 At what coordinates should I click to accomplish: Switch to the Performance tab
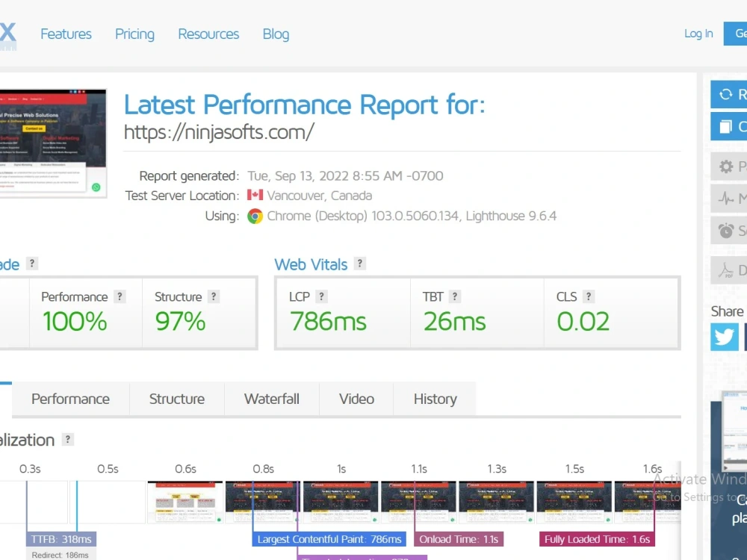[x=70, y=399]
